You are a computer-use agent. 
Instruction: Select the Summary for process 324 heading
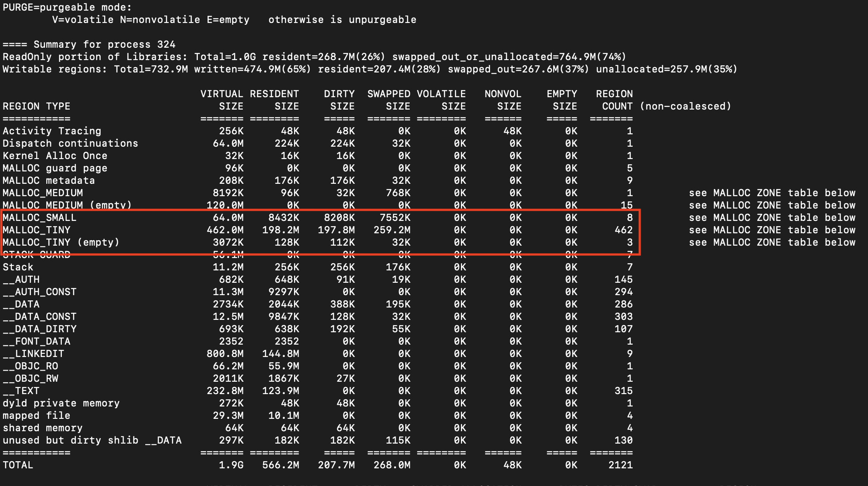[x=88, y=44]
